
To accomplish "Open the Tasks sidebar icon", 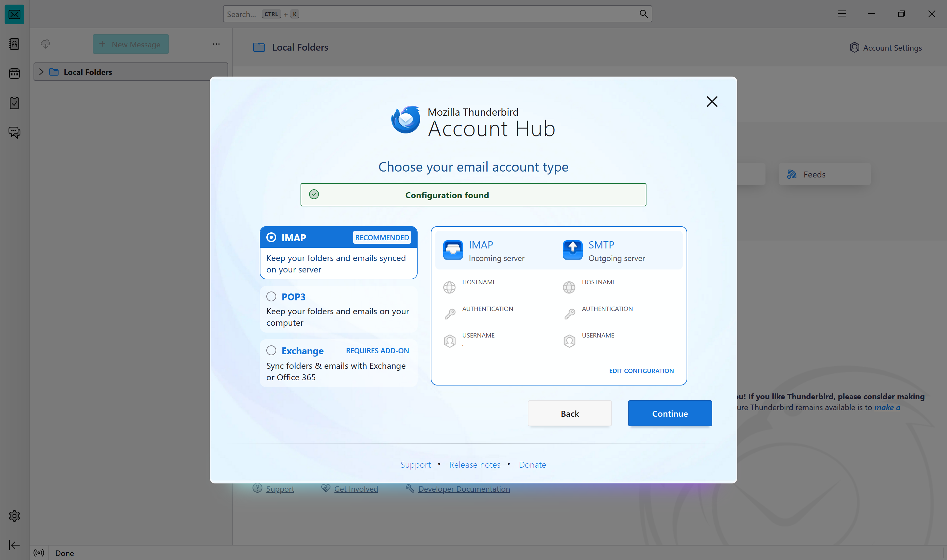I will [x=14, y=103].
